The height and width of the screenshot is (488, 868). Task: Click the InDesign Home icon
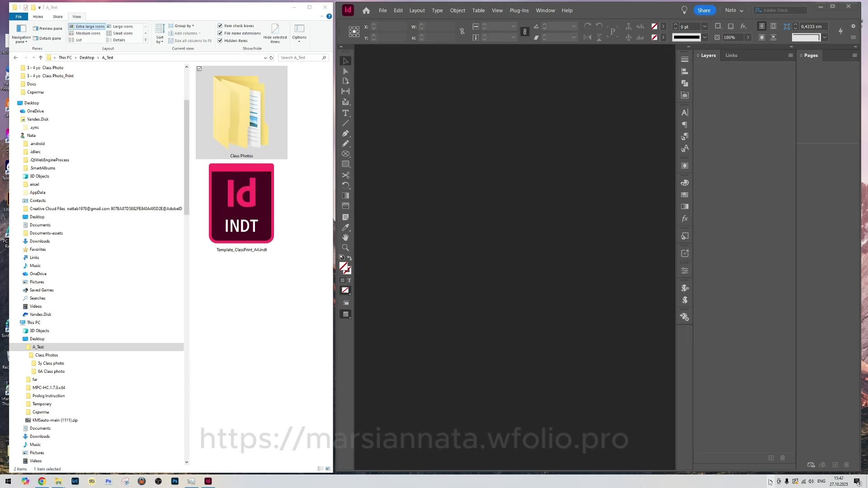pyautogui.click(x=366, y=10)
